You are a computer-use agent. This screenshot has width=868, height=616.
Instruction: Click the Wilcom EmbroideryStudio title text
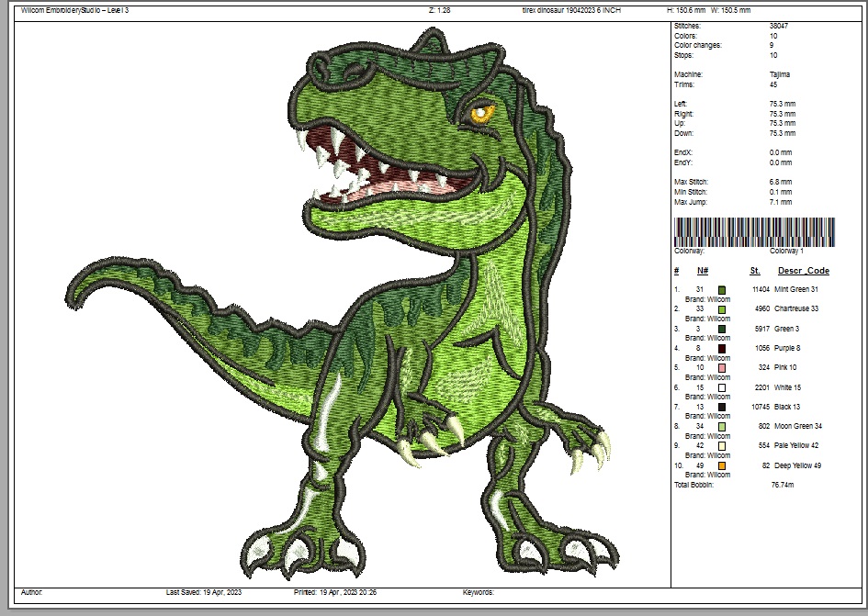point(74,10)
